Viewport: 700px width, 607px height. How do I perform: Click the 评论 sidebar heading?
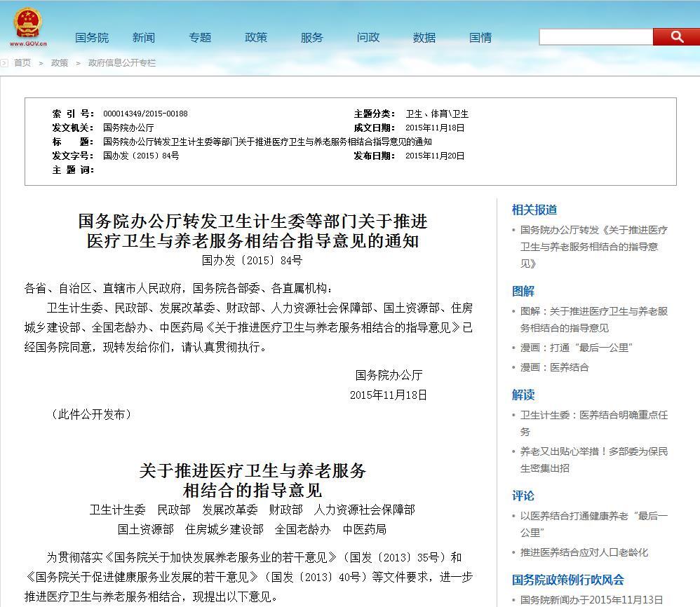pos(523,496)
